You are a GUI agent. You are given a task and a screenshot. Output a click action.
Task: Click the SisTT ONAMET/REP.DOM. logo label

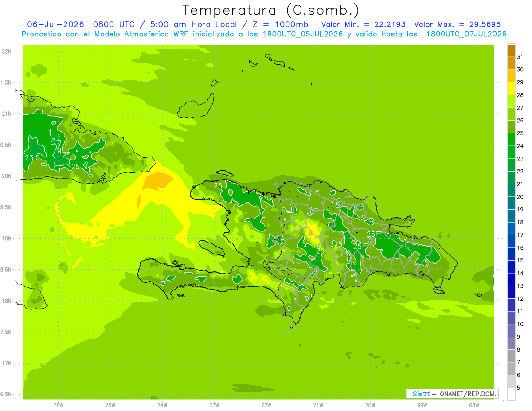coord(451,394)
